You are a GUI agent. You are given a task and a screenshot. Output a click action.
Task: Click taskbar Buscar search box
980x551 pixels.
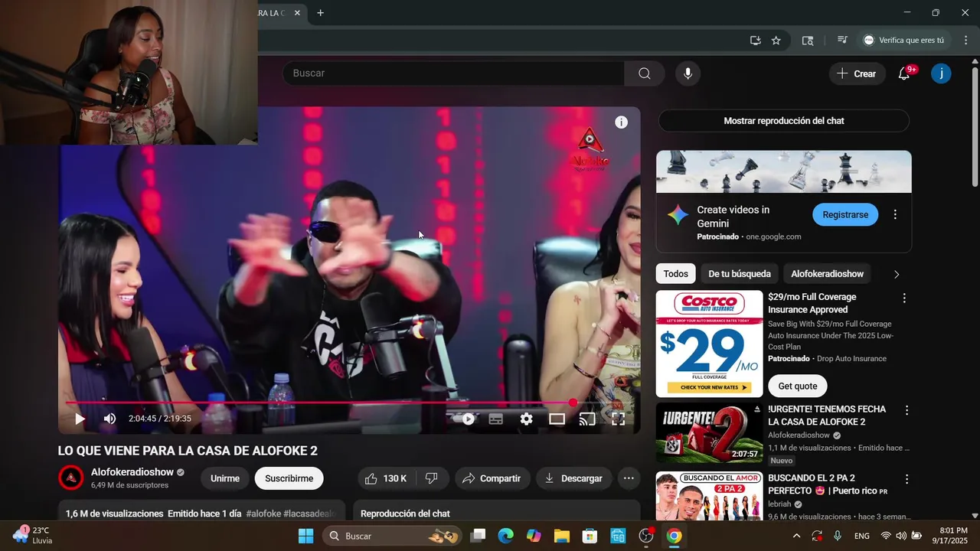392,536
